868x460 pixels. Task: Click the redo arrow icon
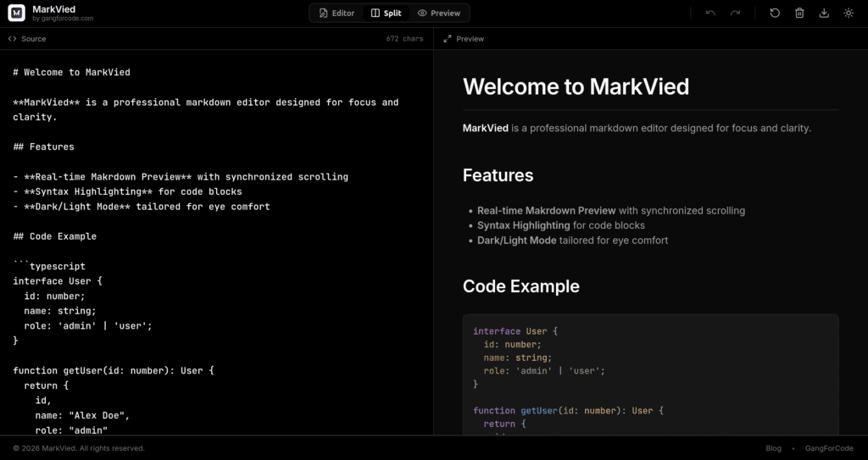(735, 13)
